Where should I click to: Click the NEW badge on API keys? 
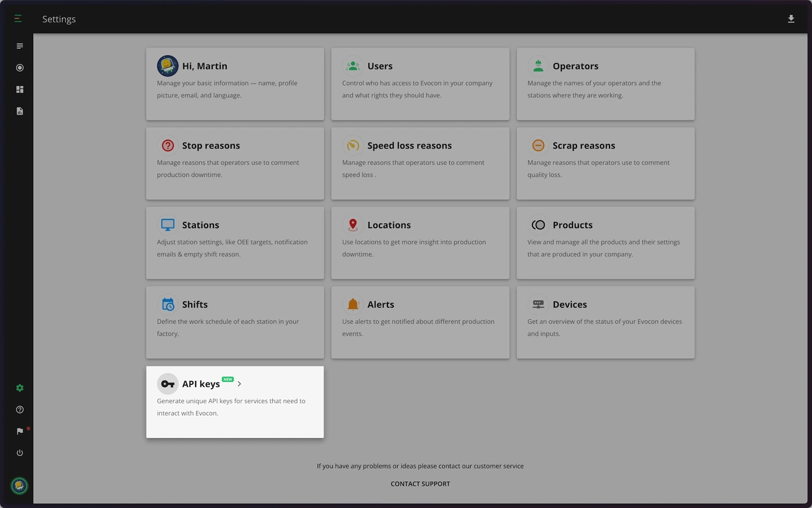[x=228, y=379]
